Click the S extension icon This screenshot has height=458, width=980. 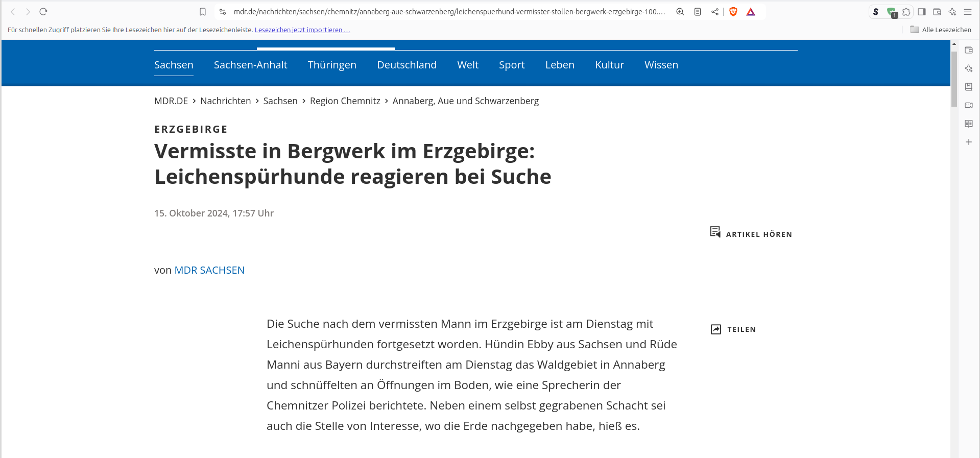876,12
